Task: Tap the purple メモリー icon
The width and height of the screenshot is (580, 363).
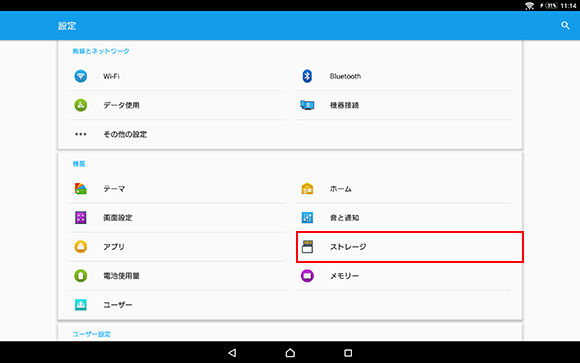Action: click(x=307, y=276)
